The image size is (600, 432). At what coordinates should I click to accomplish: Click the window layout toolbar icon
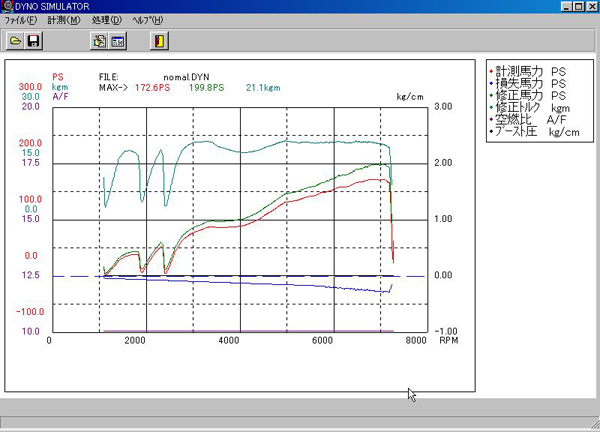pos(118,41)
